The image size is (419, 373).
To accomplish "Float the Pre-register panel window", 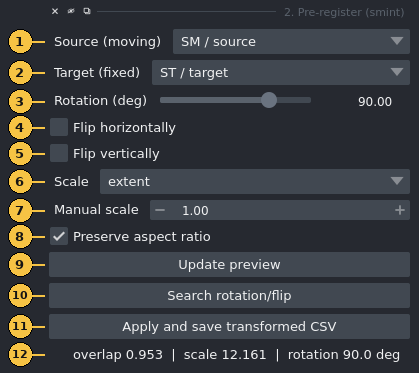I will pyautogui.click(x=87, y=11).
